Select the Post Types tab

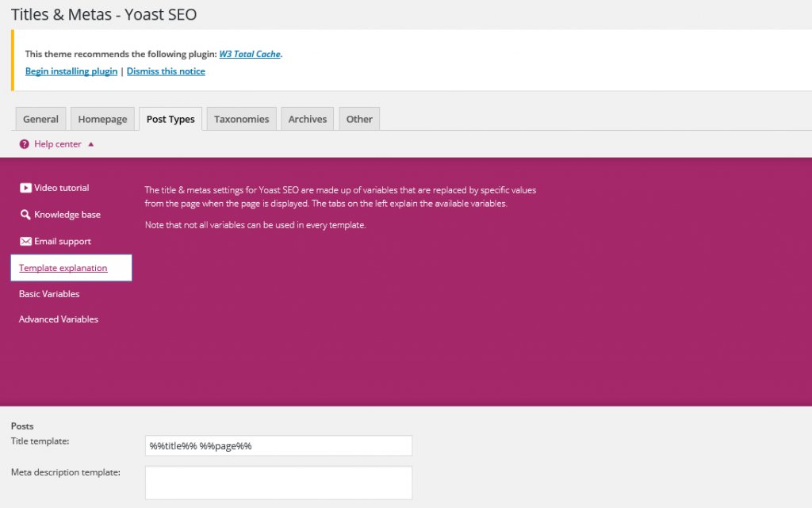170,119
